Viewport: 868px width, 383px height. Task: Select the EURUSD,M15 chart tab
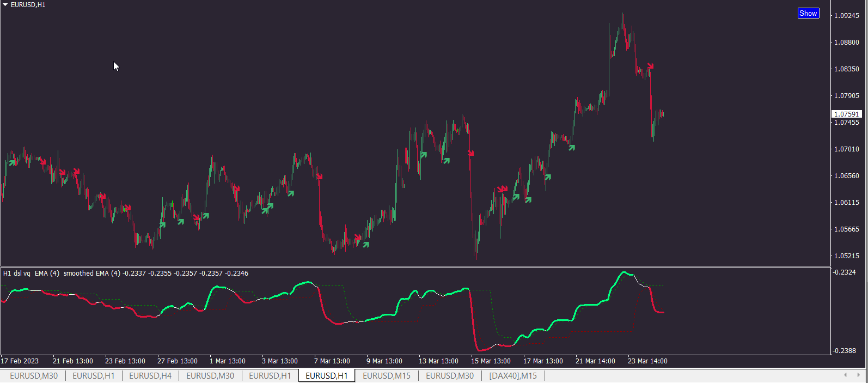[387, 376]
